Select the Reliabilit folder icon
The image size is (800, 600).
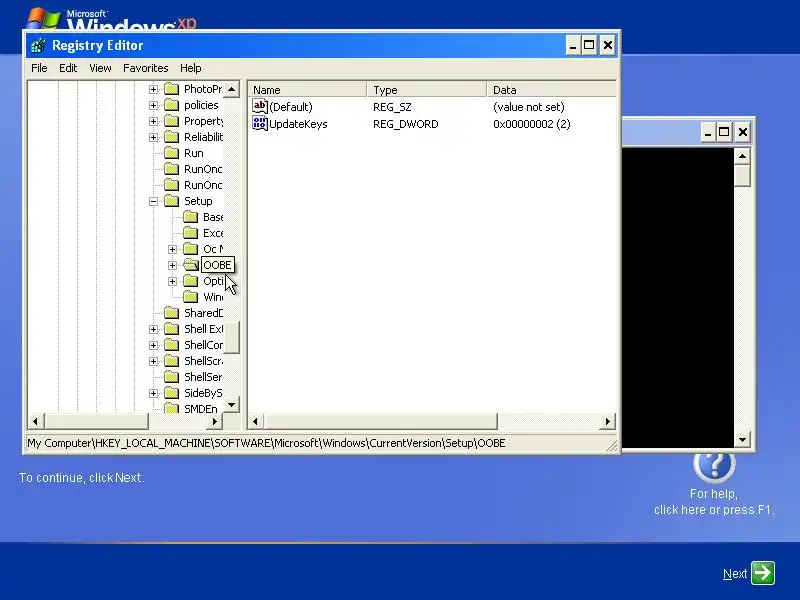click(x=172, y=137)
